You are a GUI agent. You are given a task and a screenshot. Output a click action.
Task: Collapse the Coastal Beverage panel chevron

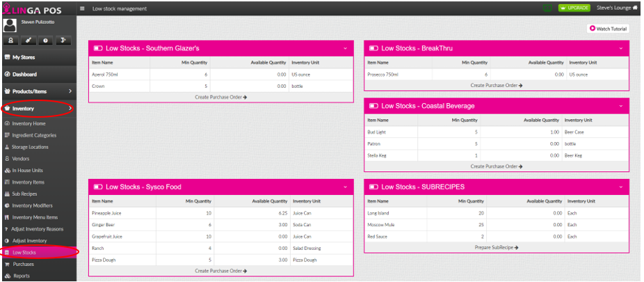(621, 106)
